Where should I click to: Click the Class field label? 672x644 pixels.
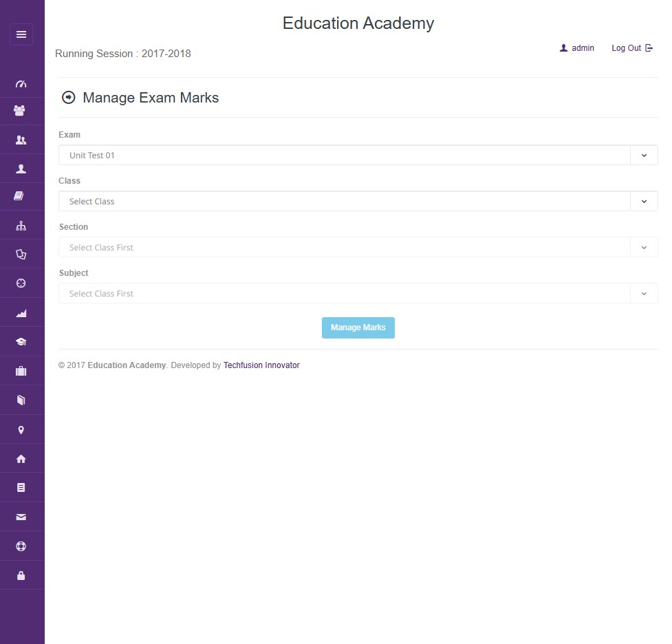69,180
